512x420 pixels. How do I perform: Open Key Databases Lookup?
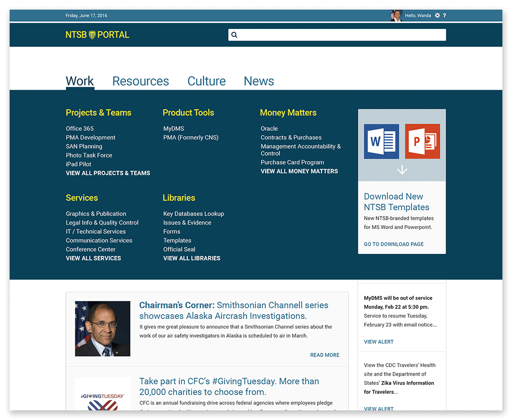pos(193,214)
